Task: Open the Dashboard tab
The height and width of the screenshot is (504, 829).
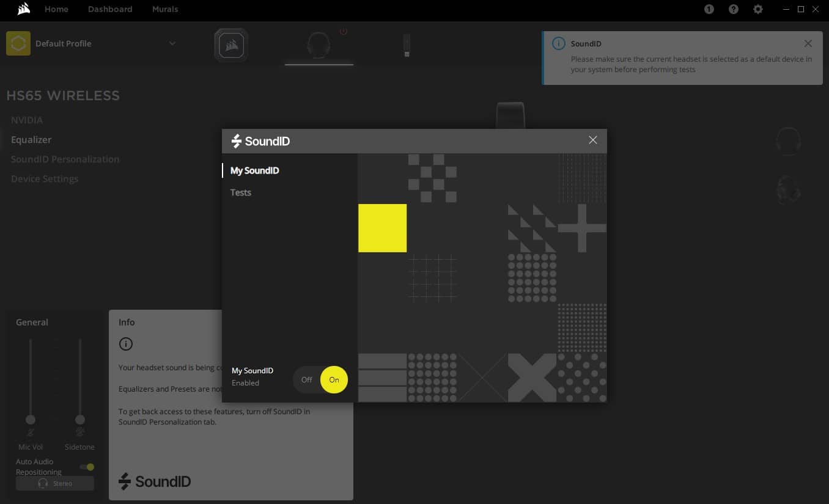Action: tap(110, 9)
